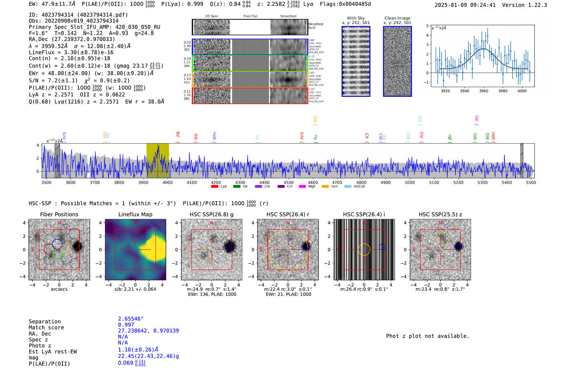Viewport: 576px width, 392px height.
Task: Click the S/N = 7.2(±1.1) text
Action: [x=53, y=81]
